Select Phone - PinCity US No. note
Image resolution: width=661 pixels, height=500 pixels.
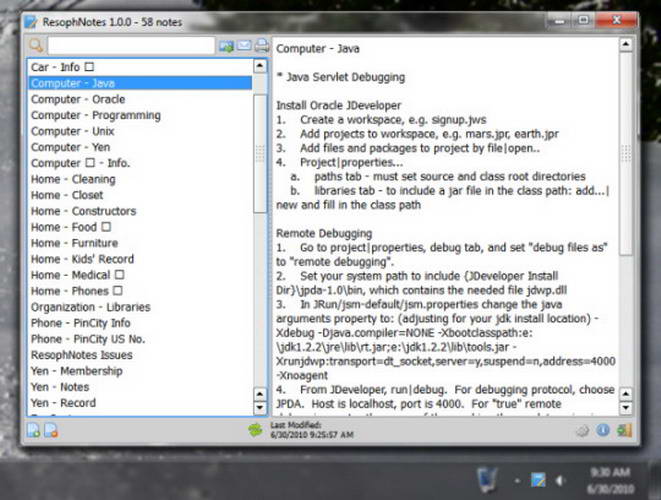140,339
